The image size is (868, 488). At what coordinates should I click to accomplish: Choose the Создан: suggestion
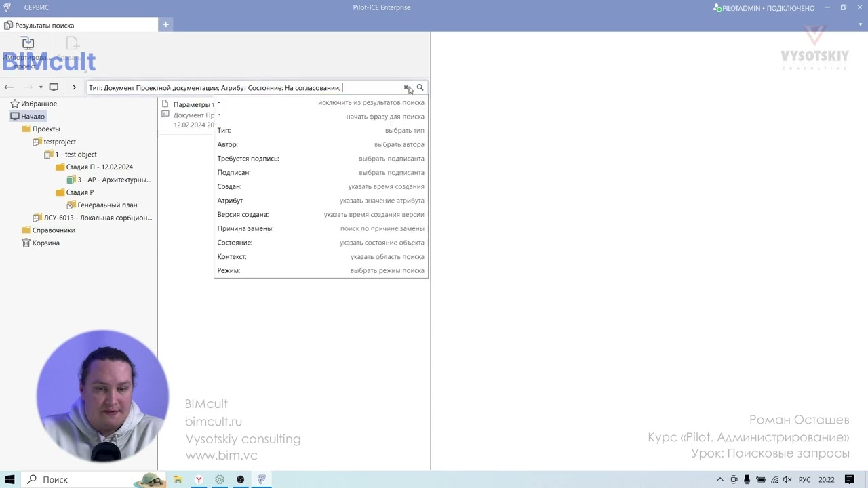(321, 186)
